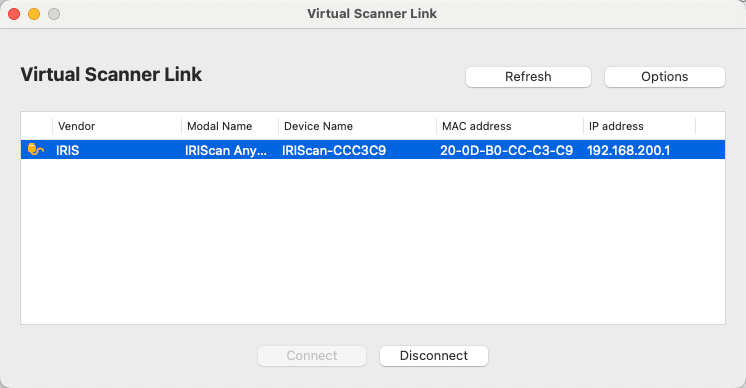Select the IRIS vendor cell
Viewport: 746px width, 388px height.
click(x=68, y=150)
